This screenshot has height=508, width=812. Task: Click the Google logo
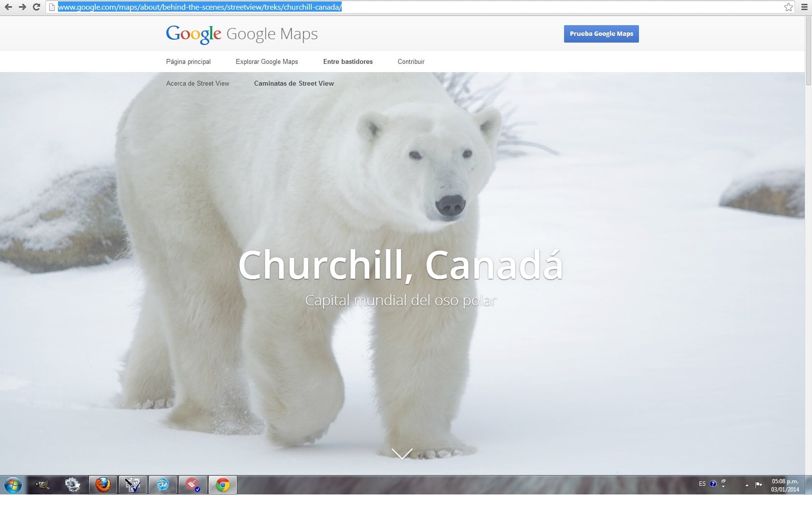[x=193, y=34]
